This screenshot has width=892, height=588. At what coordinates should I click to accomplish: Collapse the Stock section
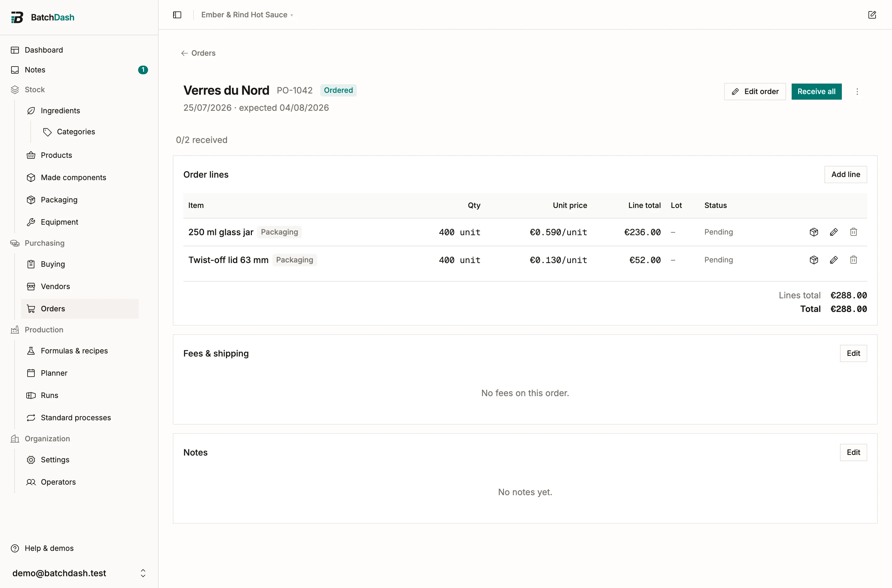[34, 90]
